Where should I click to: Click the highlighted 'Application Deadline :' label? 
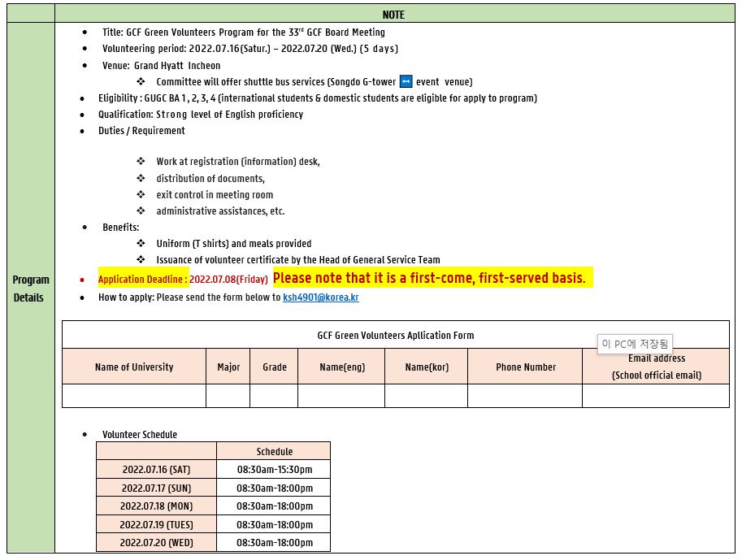(x=143, y=280)
